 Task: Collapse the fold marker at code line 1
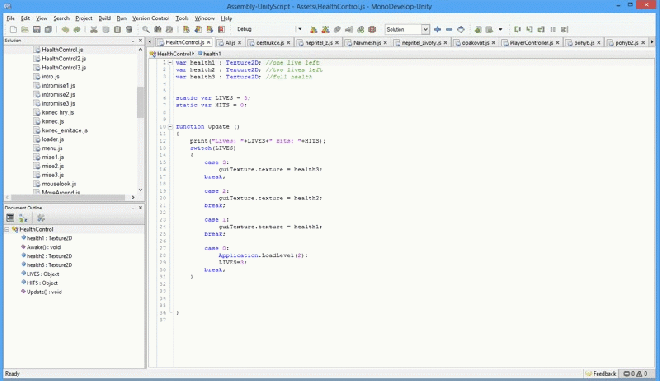point(170,62)
